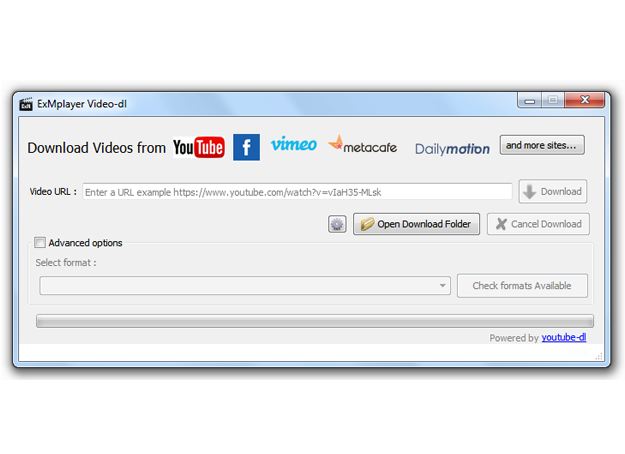Image resolution: width=625 pixels, height=454 pixels.
Task: Click the 'Video URL :' label
Action: (x=53, y=192)
